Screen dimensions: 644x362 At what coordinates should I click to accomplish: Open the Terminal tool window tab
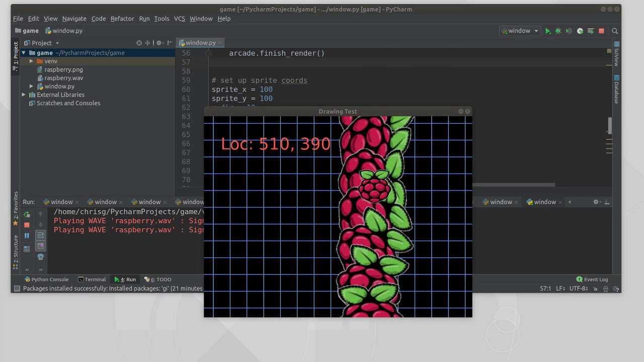point(92,279)
